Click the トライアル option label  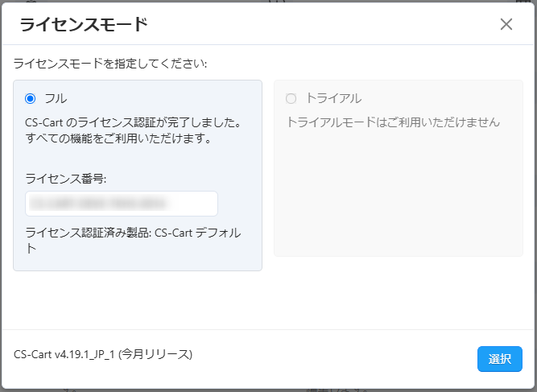tap(333, 98)
